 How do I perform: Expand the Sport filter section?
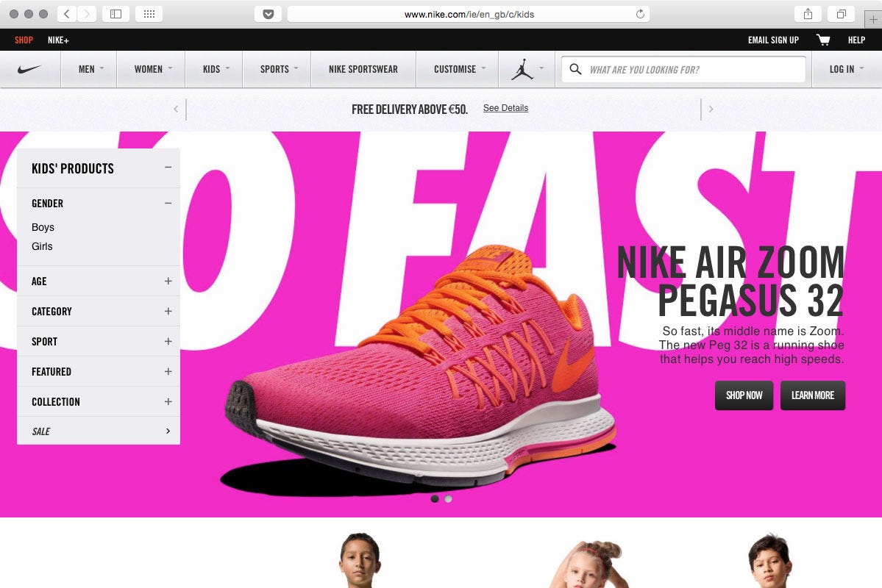168,341
